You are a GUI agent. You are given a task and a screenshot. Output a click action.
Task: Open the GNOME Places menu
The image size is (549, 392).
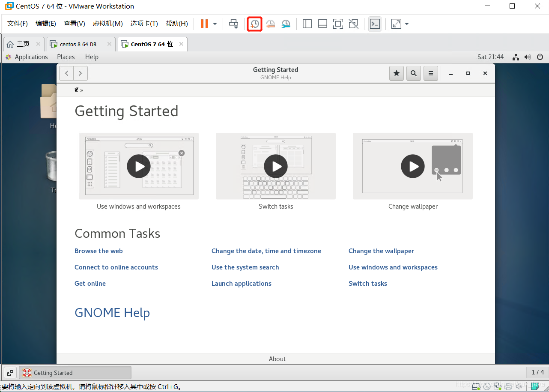[66, 57]
